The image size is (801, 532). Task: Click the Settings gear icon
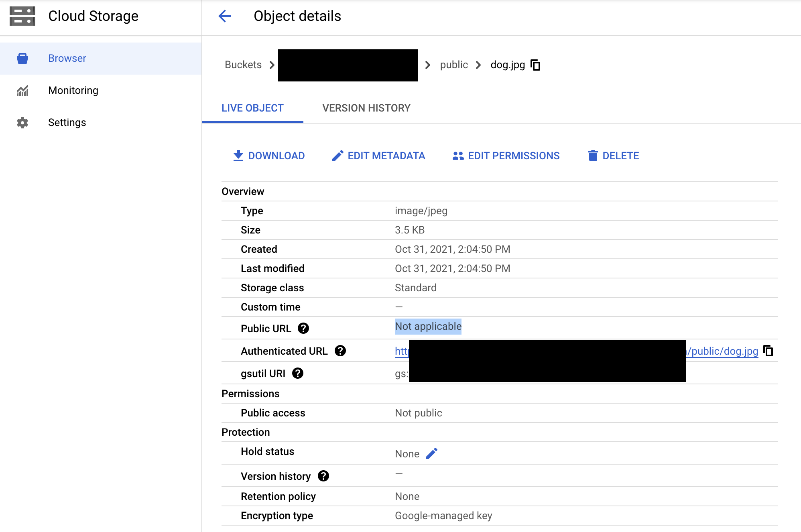(x=21, y=122)
